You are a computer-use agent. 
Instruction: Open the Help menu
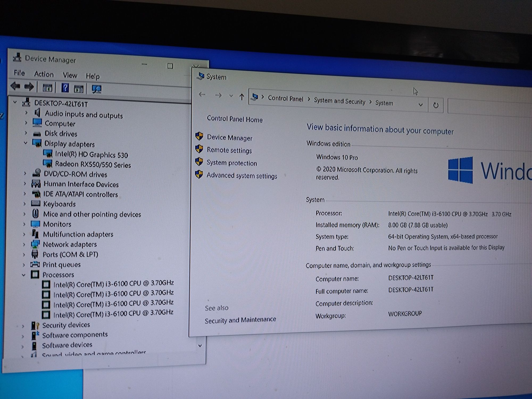pyautogui.click(x=93, y=76)
